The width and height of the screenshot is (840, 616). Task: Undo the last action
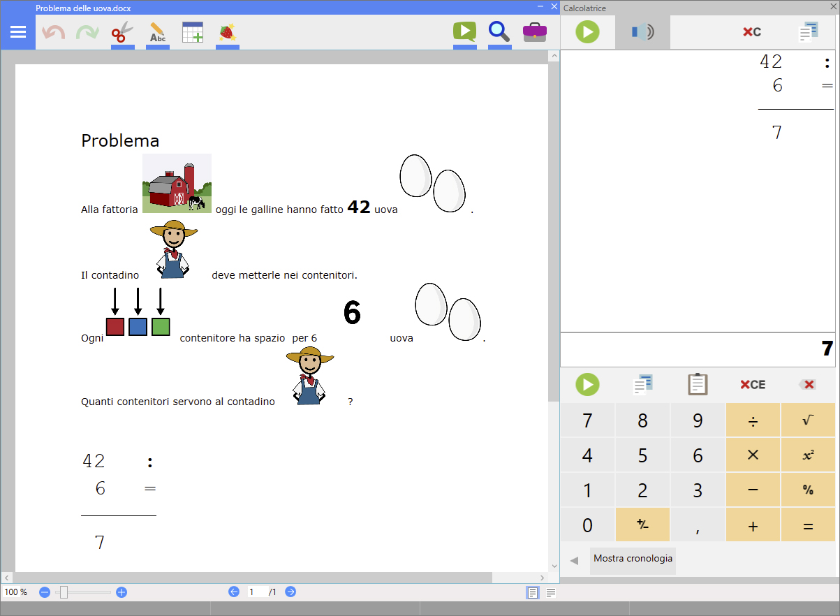(53, 32)
